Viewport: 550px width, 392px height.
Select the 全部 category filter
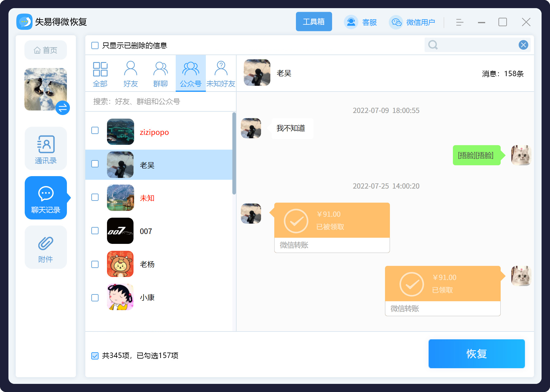coord(100,73)
